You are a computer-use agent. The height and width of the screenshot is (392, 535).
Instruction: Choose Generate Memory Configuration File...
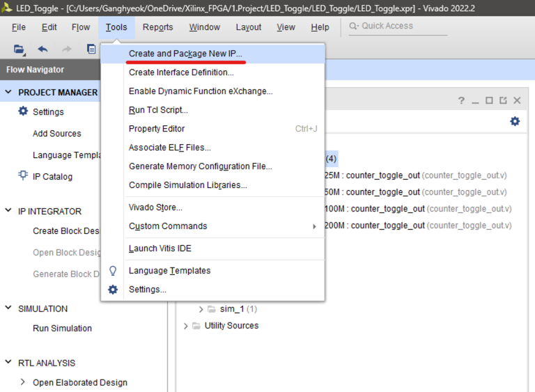(213, 166)
